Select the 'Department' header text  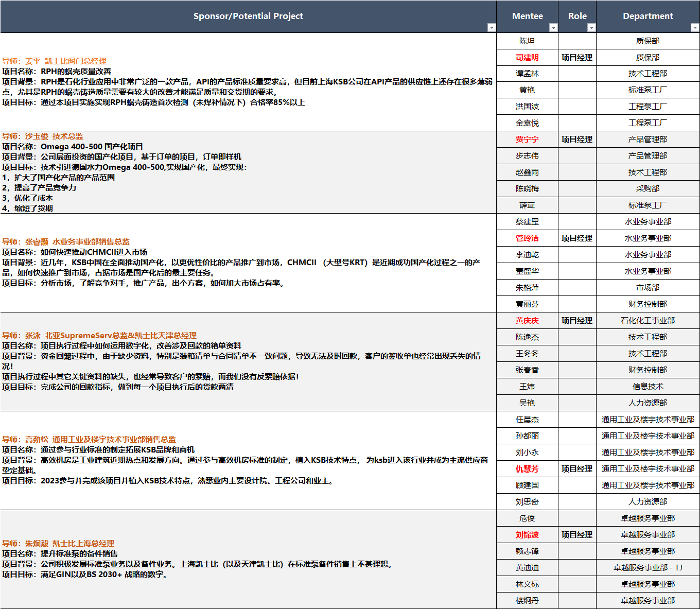[x=648, y=16]
